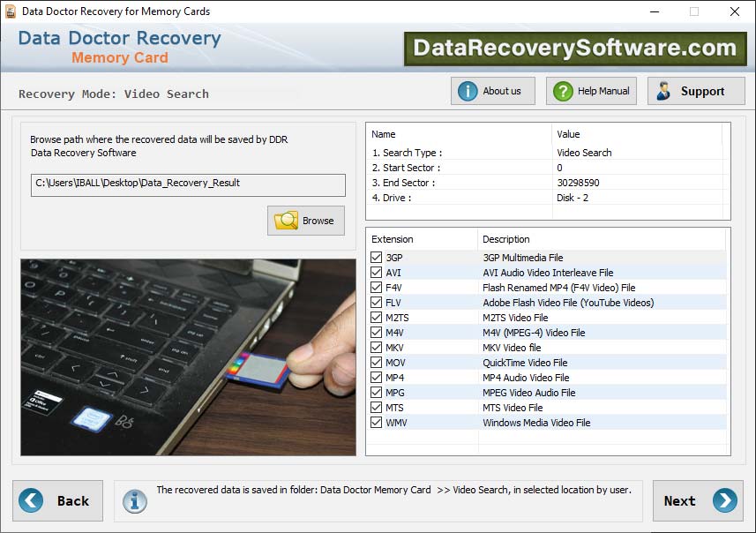The image size is (756, 533).
Task: Disable the FLV Adobe Flash Video checkbox
Action: (375, 302)
